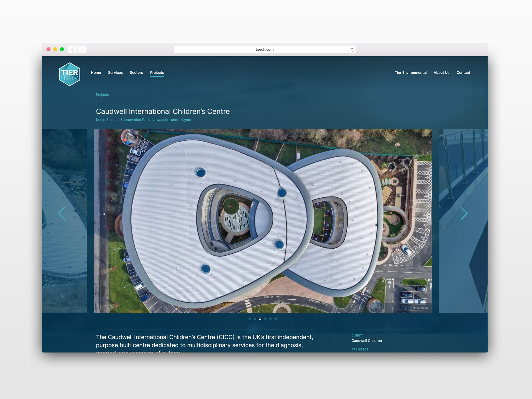
Task: Click the TIER hexagon logo
Action: (x=70, y=74)
